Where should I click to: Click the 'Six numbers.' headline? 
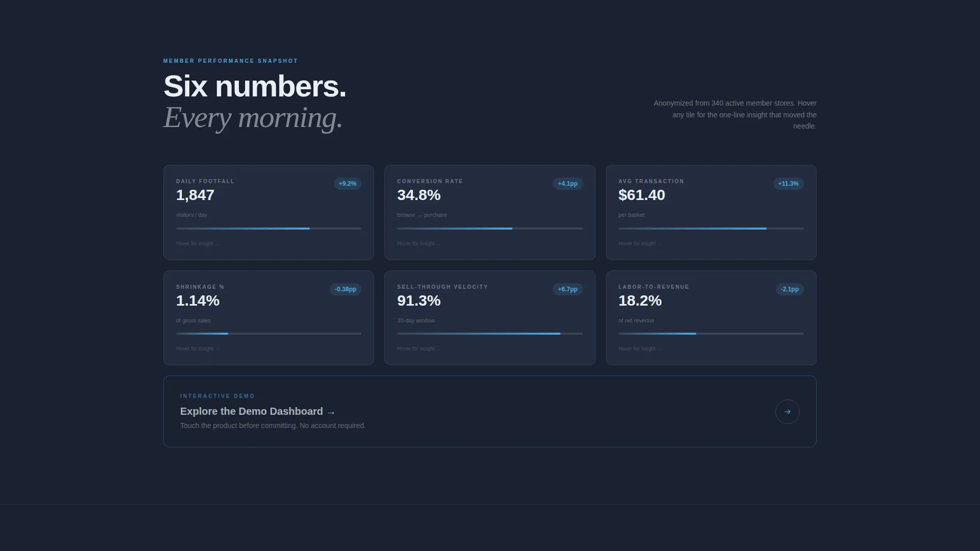click(x=255, y=86)
